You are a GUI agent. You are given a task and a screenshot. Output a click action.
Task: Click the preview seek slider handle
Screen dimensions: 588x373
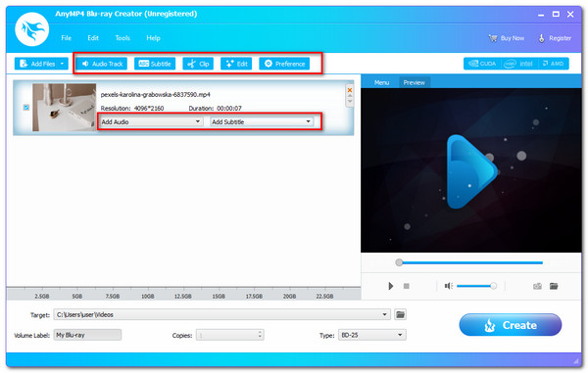(399, 262)
